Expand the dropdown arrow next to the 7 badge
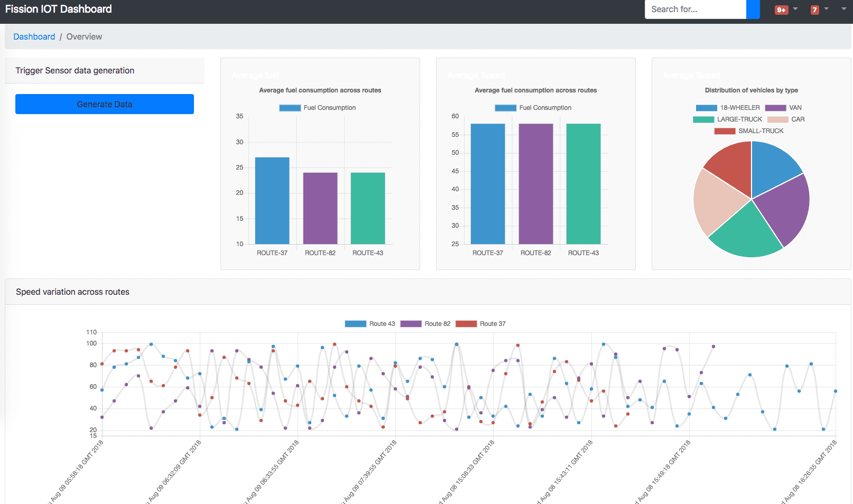The height and width of the screenshot is (504, 853). tap(827, 9)
